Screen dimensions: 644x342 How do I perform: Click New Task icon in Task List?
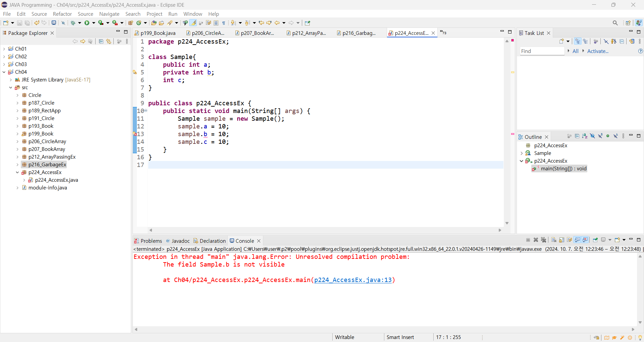click(561, 41)
